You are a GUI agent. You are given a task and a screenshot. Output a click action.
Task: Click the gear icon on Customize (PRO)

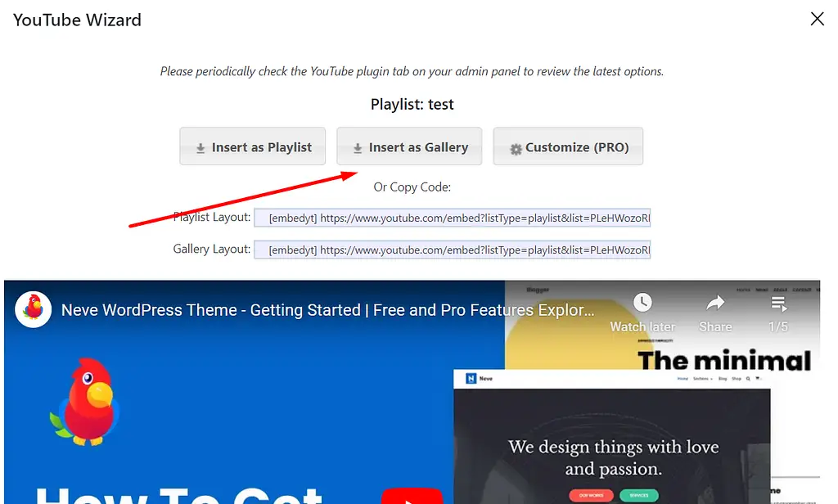click(516, 149)
